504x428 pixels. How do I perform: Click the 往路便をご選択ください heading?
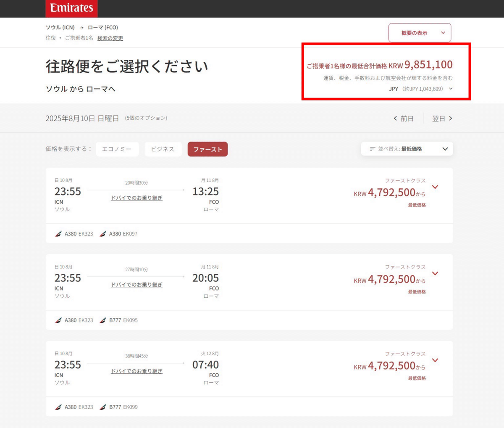(x=127, y=66)
